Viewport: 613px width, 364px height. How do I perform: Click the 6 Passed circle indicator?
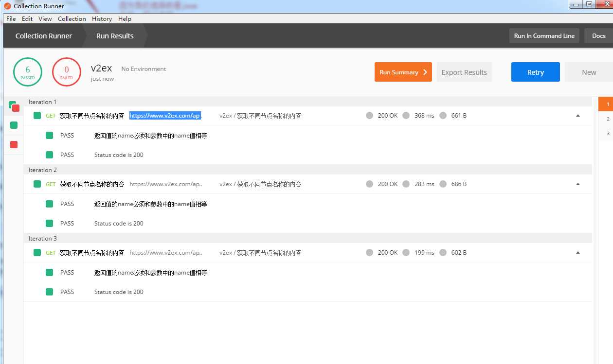click(x=27, y=72)
